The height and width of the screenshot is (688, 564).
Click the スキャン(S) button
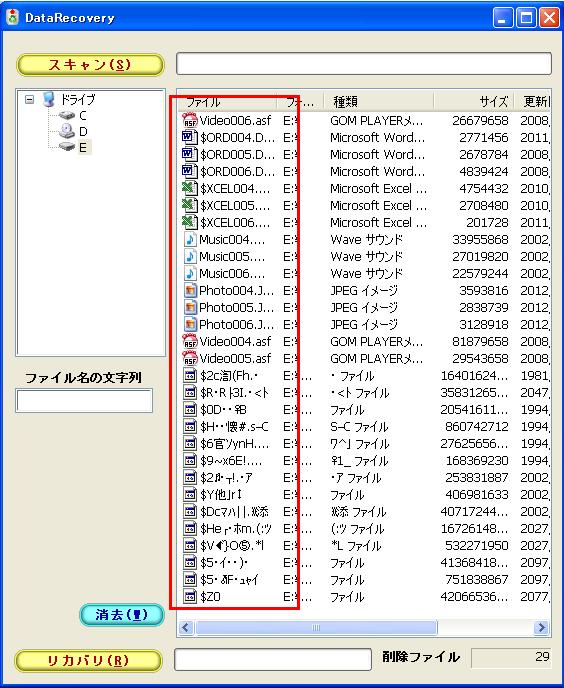(90, 65)
